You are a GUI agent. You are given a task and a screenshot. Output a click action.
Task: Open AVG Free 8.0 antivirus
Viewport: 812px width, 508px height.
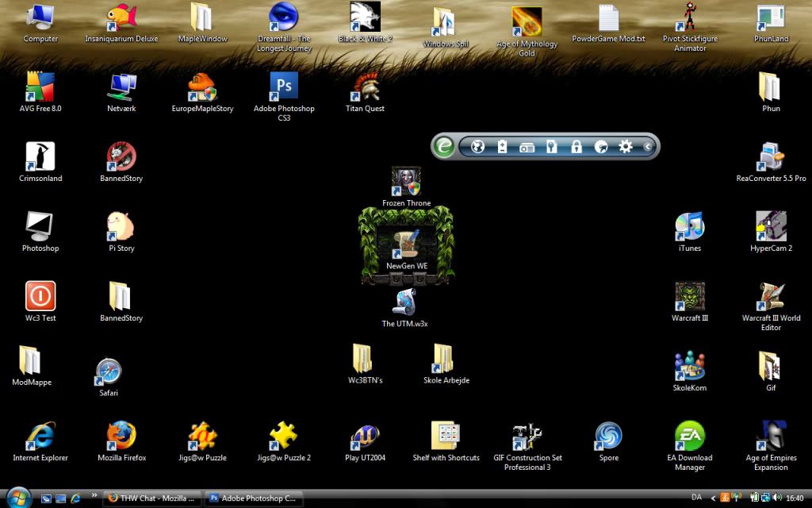click(x=40, y=93)
